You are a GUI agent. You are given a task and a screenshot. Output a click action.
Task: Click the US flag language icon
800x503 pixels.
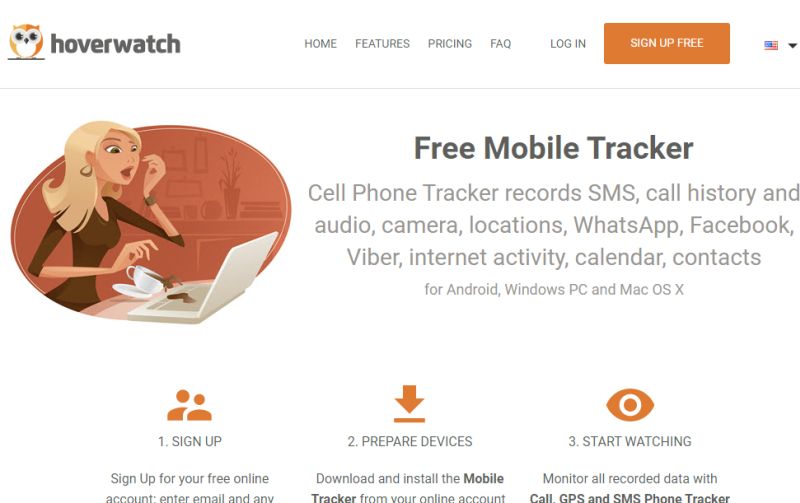(771, 45)
